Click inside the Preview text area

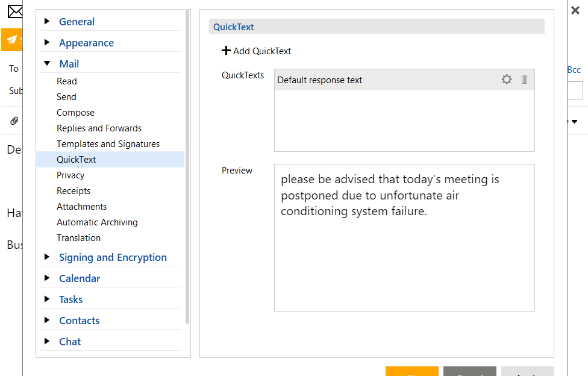tap(404, 259)
